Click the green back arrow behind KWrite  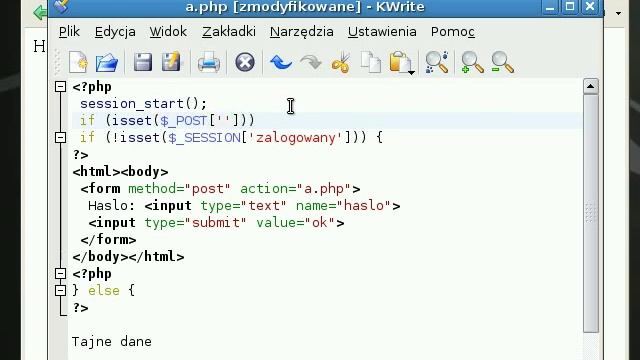pyautogui.click(x=40, y=13)
